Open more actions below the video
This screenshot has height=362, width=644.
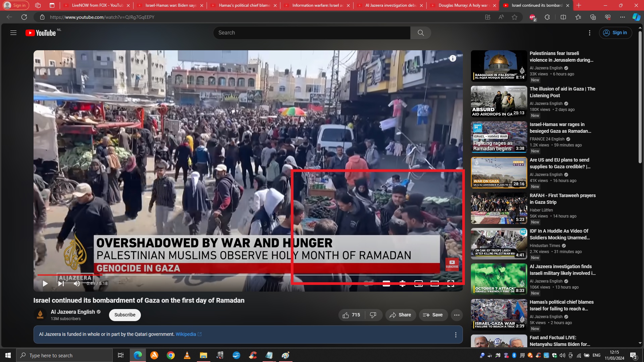point(457,315)
